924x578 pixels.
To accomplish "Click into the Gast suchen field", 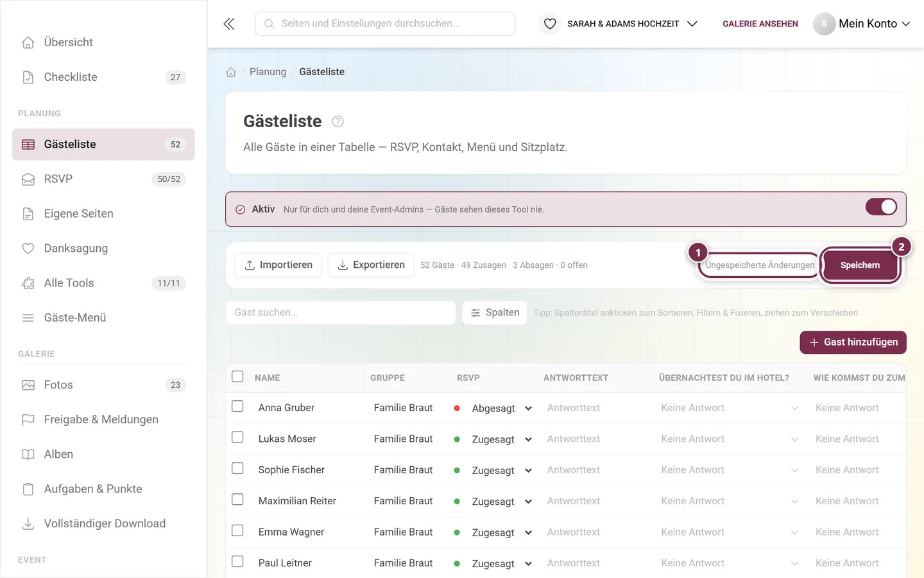I will click(341, 313).
